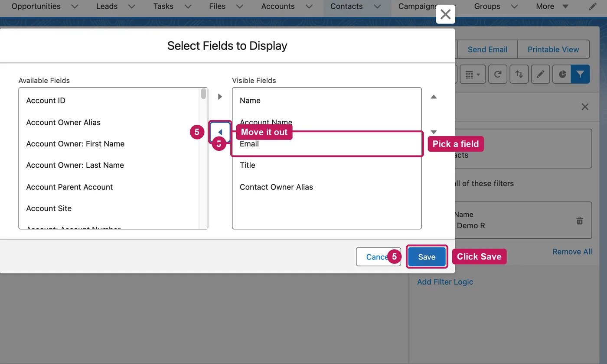Click the Available Fields scrollbar

203,94
